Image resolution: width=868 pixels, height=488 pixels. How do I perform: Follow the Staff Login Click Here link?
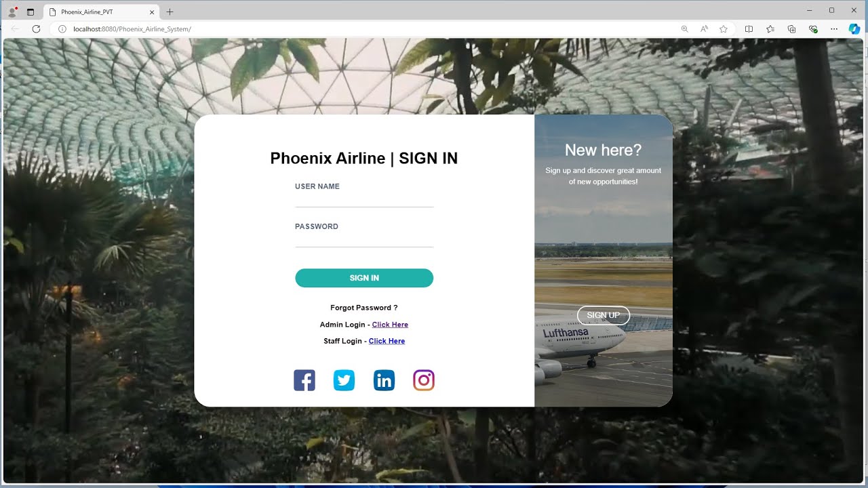point(387,341)
